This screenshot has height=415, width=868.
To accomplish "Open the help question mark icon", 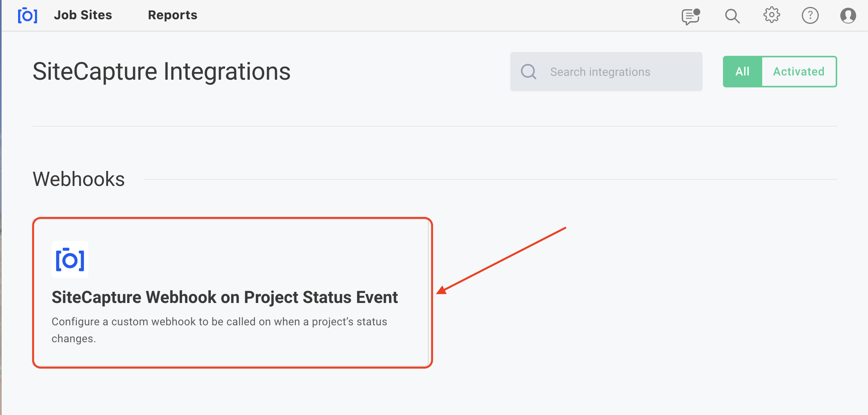I will (810, 16).
